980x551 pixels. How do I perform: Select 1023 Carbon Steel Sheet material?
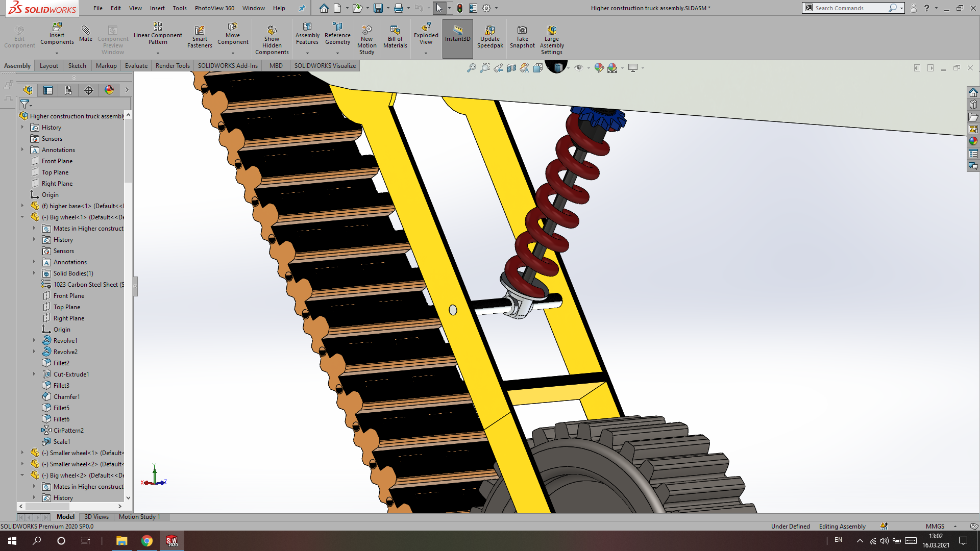coord(88,284)
